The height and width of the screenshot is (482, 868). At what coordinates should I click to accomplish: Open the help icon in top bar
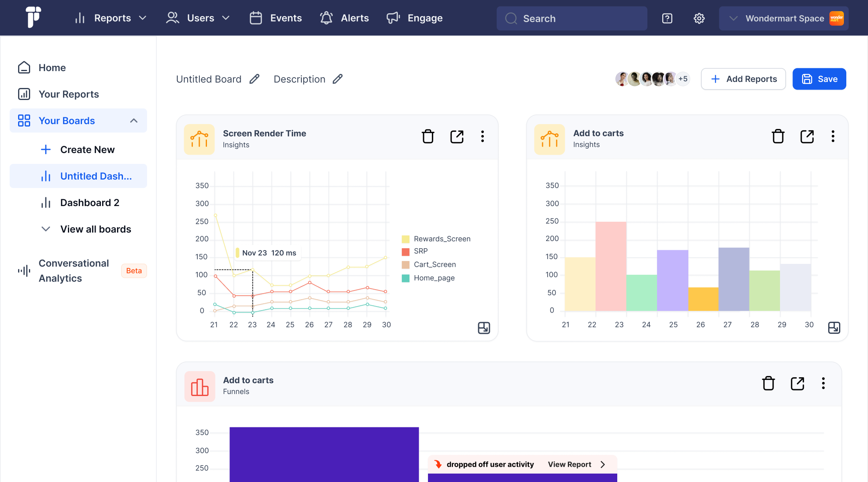pos(667,18)
